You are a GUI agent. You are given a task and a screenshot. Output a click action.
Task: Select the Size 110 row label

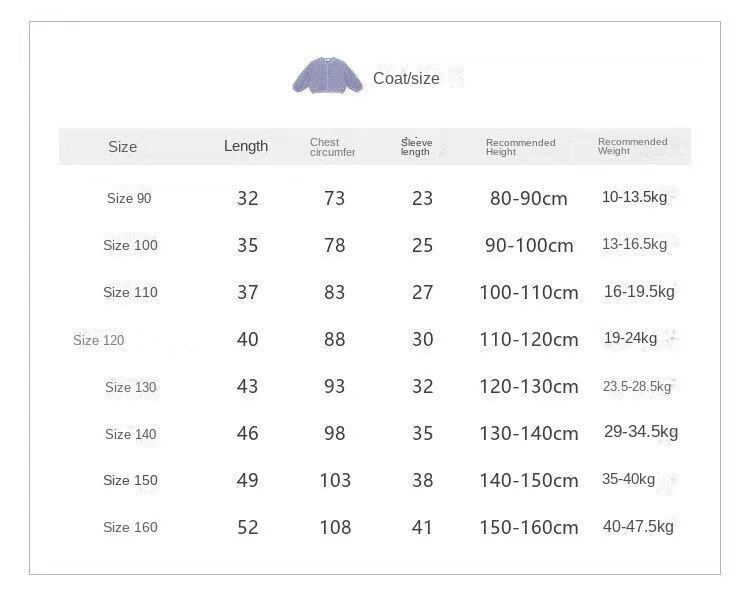click(x=130, y=292)
